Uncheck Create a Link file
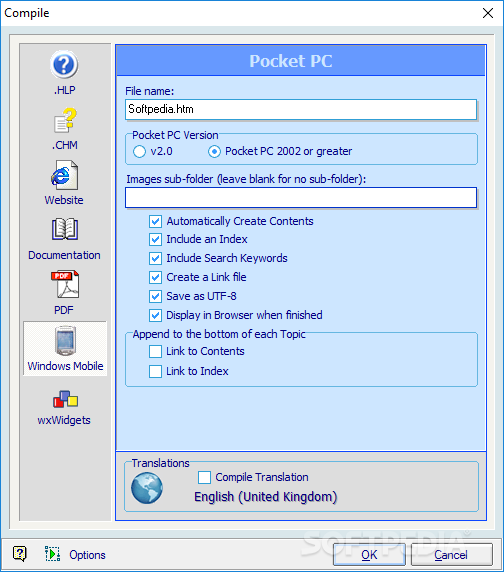 click(155, 277)
